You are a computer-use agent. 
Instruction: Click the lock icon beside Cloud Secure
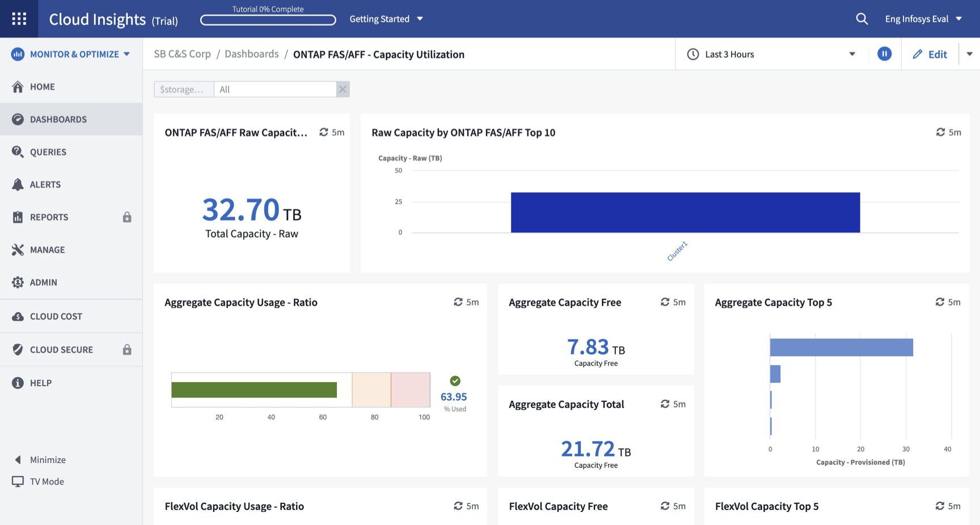tap(127, 349)
